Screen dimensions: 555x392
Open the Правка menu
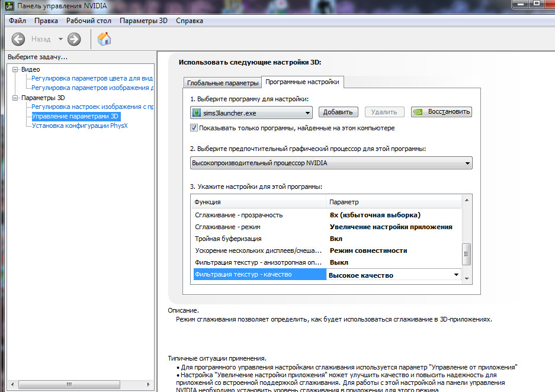[46, 21]
